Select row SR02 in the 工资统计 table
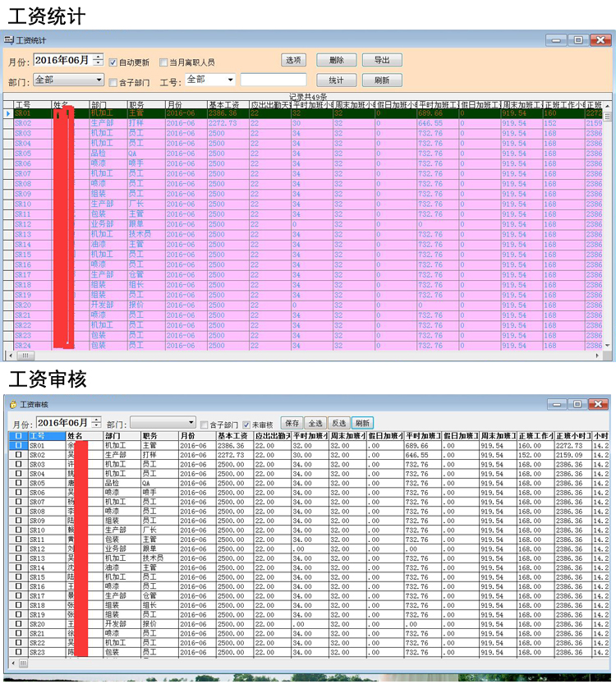Viewport: 616px width, 698px height. point(302,123)
